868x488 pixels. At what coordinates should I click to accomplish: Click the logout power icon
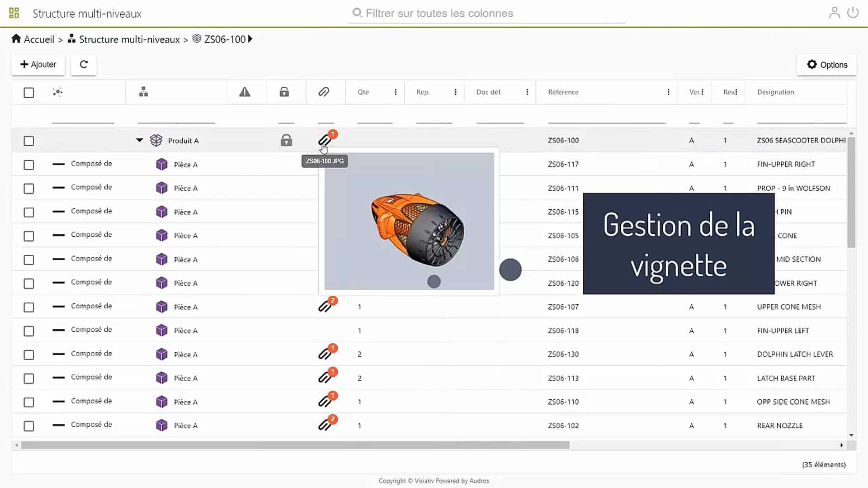pyautogui.click(x=854, y=13)
